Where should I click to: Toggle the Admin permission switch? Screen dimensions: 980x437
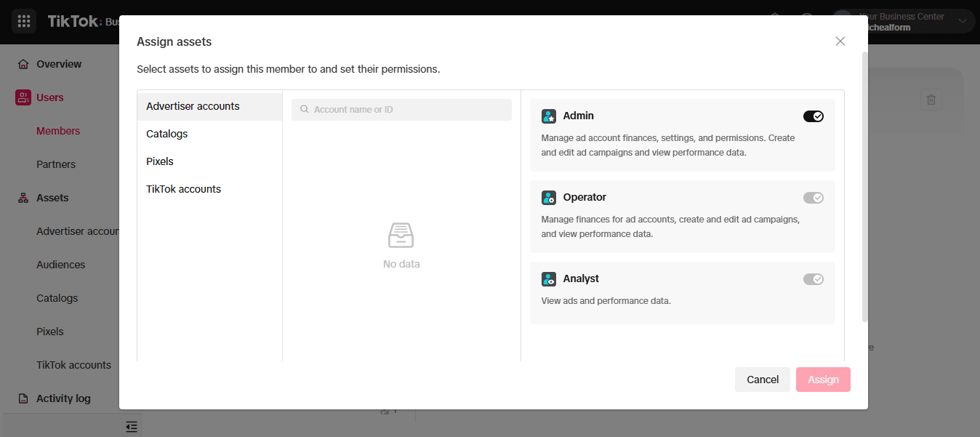[813, 116]
